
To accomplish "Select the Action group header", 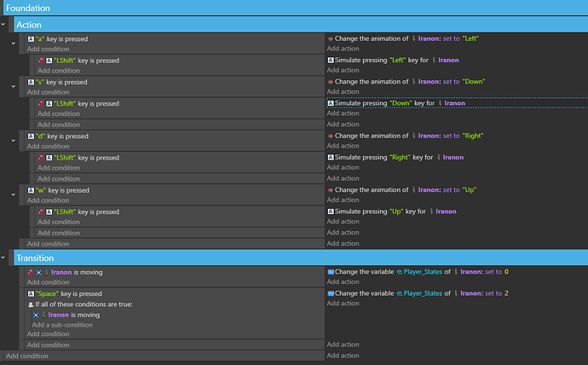I will point(301,25).
